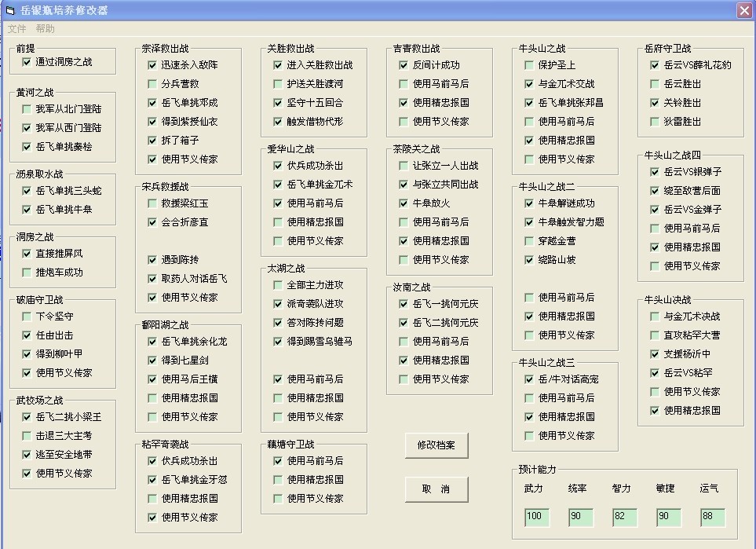
Task: Open the 帮助 menu
Action: point(46,29)
